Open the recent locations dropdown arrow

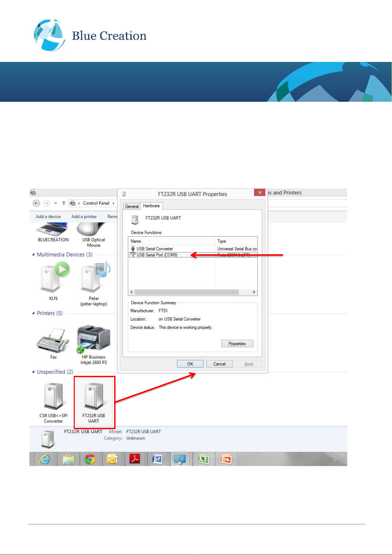point(56,203)
